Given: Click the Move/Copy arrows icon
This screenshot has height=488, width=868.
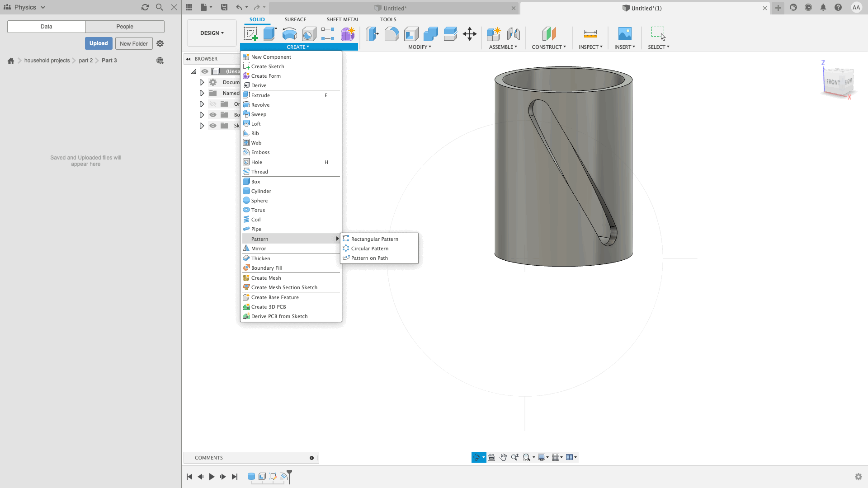Looking at the screenshot, I should (x=470, y=34).
